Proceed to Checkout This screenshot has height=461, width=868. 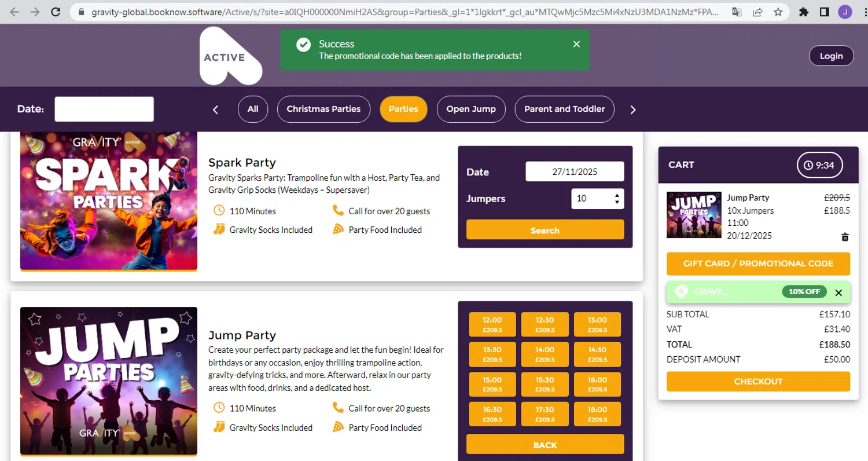758,381
